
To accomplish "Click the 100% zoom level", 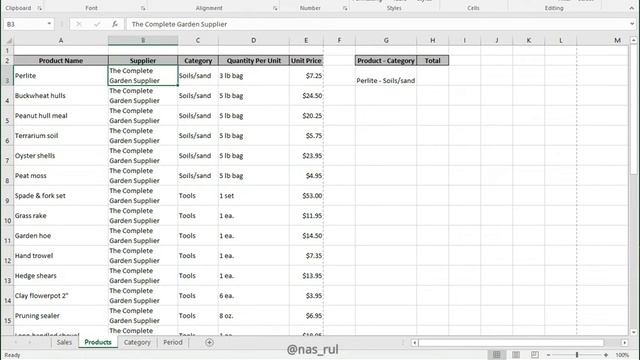I will pos(622,355).
